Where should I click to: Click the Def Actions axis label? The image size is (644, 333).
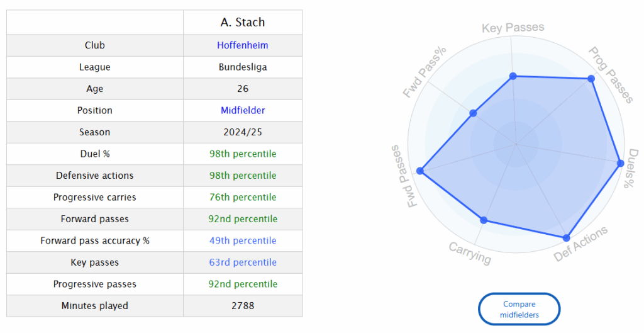tap(580, 244)
